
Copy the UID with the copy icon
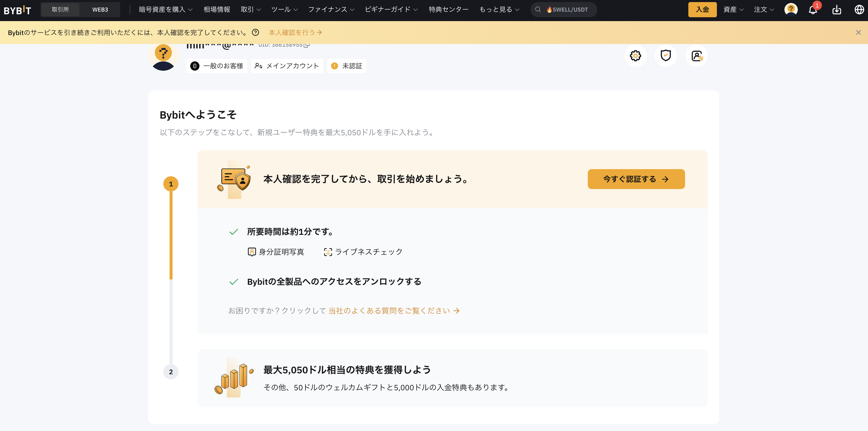coord(306,45)
